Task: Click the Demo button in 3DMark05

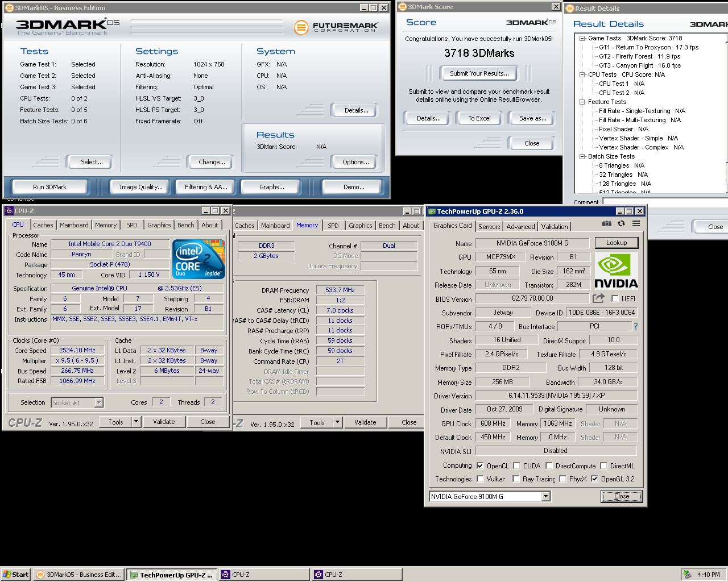Action: pyautogui.click(x=354, y=187)
